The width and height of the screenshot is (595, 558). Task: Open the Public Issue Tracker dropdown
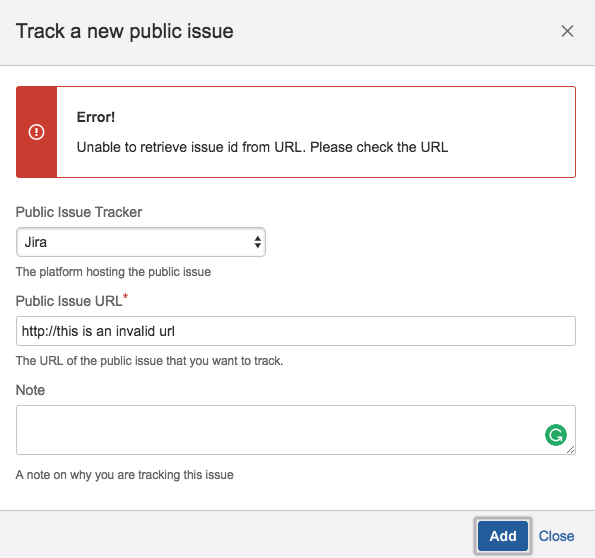(141, 242)
